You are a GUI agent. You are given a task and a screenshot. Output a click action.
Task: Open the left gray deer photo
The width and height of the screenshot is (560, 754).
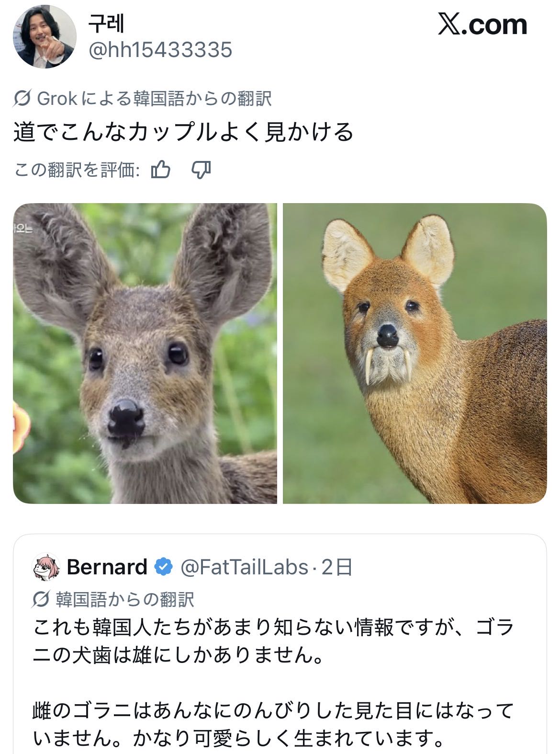[145, 353]
